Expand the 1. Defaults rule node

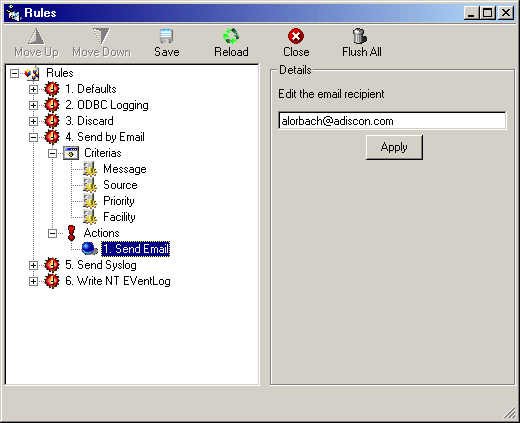tap(33, 89)
